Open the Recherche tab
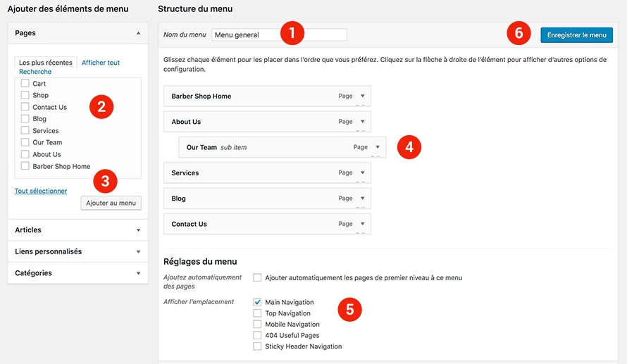This screenshot has height=364, width=627. pos(35,72)
